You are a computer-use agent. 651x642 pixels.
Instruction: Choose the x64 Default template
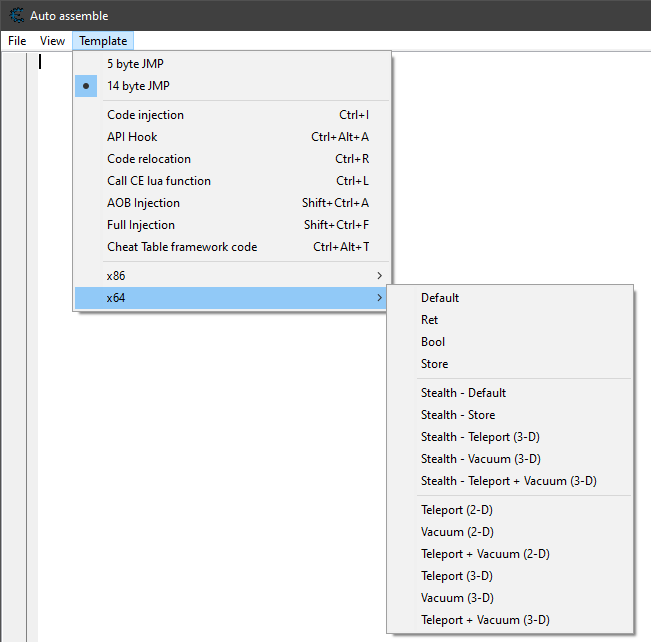440,298
